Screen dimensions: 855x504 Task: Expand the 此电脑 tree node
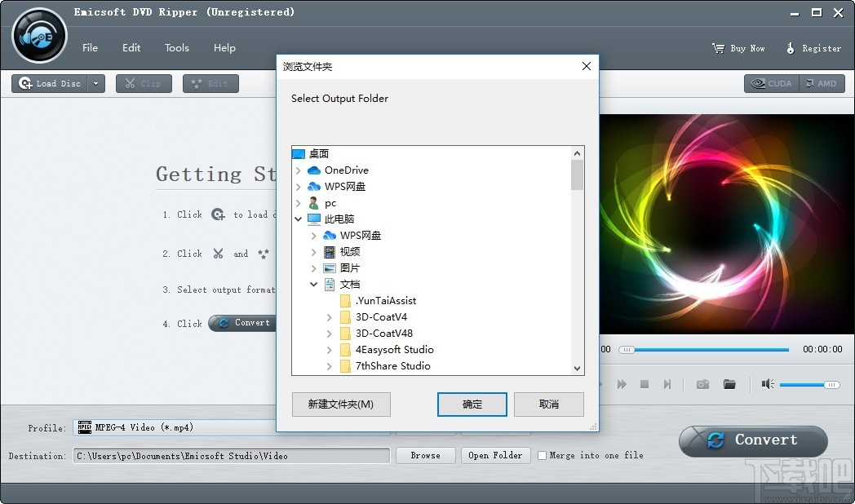(x=297, y=219)
